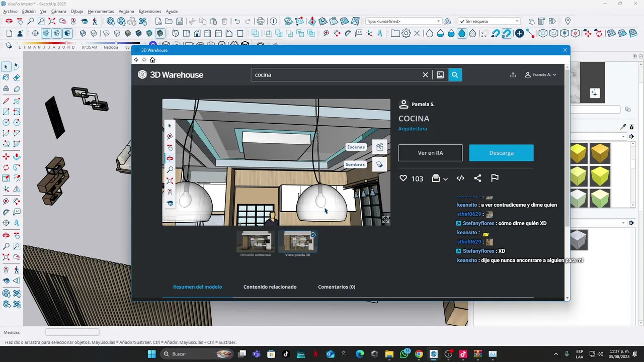Viewport: 644px width, 362px height.
Task: Click the blue search button in 3D Warehouse
Action: pyautogui.click(x=455, y=75)
